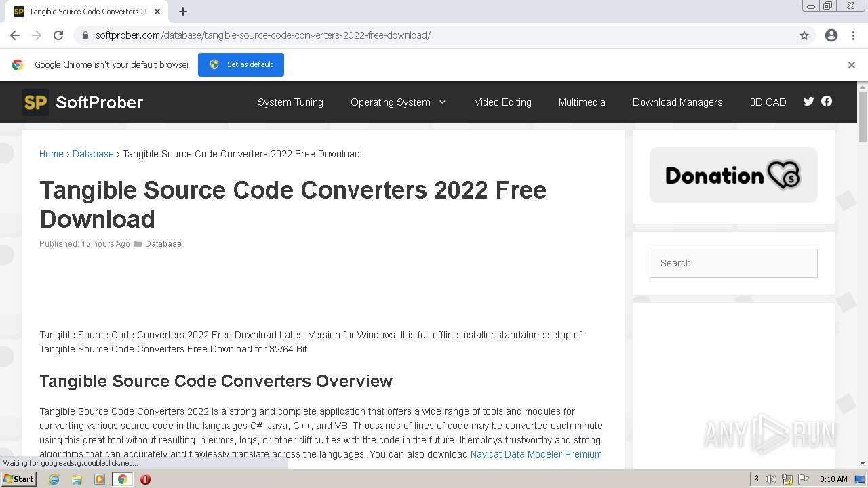The image size is (868, 488).
Task: Show hidden tray icons arrow
Action: pos(756,479)
